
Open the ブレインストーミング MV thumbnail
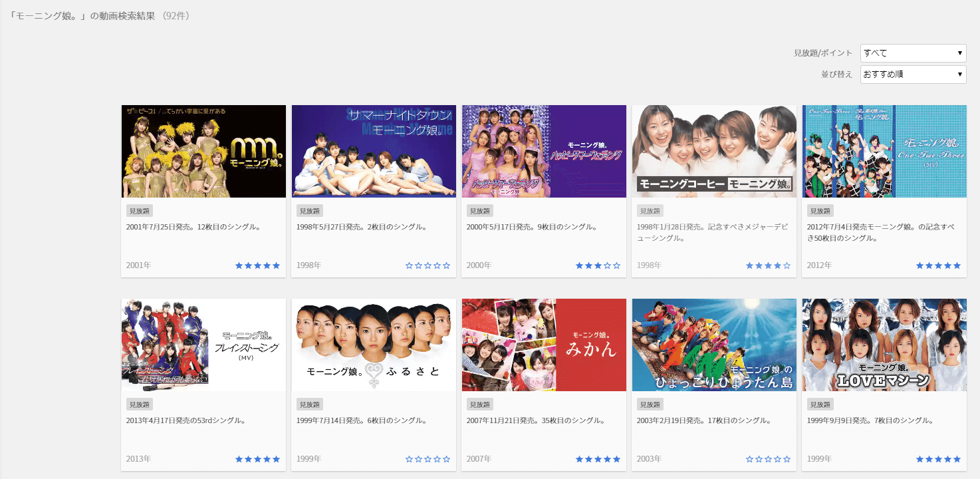(x=203, y=345)
